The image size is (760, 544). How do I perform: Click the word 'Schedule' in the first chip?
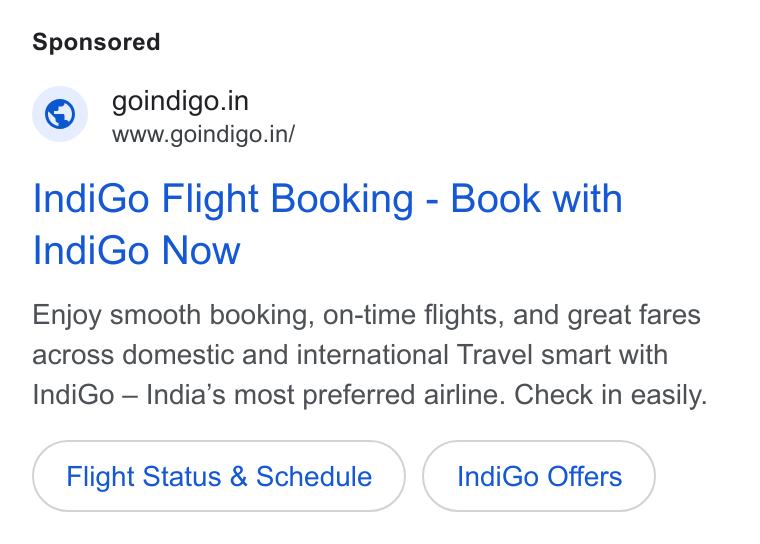pos(314,476)
